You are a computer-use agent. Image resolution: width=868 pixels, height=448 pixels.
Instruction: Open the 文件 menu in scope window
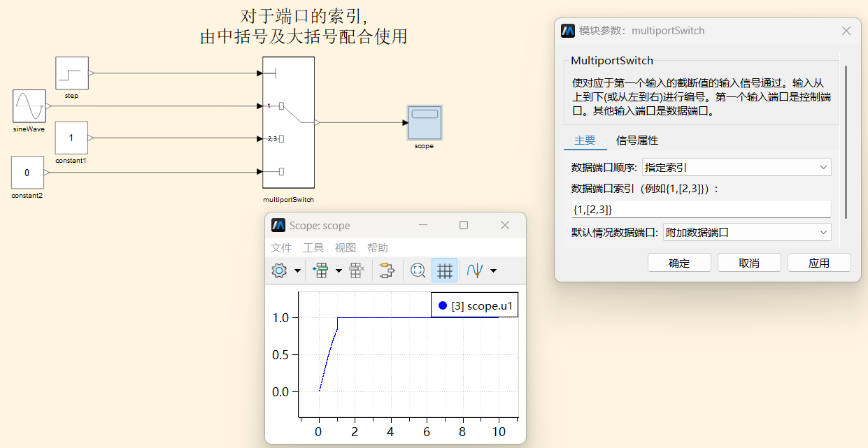[281, 248]
